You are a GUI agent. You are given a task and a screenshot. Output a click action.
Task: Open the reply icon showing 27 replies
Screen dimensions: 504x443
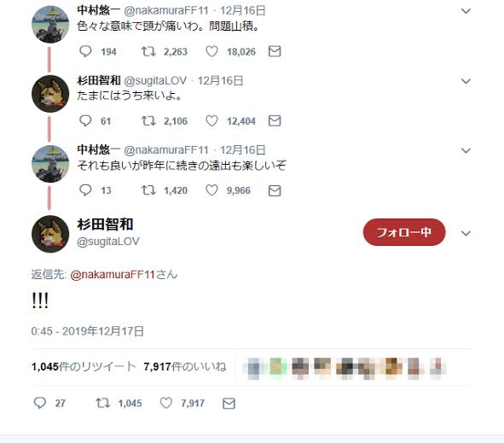click(40, 403)
